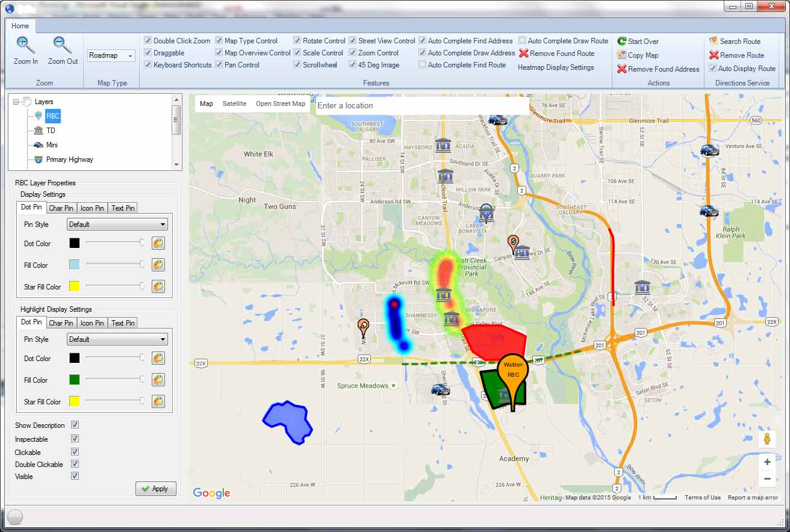This screenshot has width=790, height=532.
Task: Click Remove Found Address red X
Action: [622, 69]
